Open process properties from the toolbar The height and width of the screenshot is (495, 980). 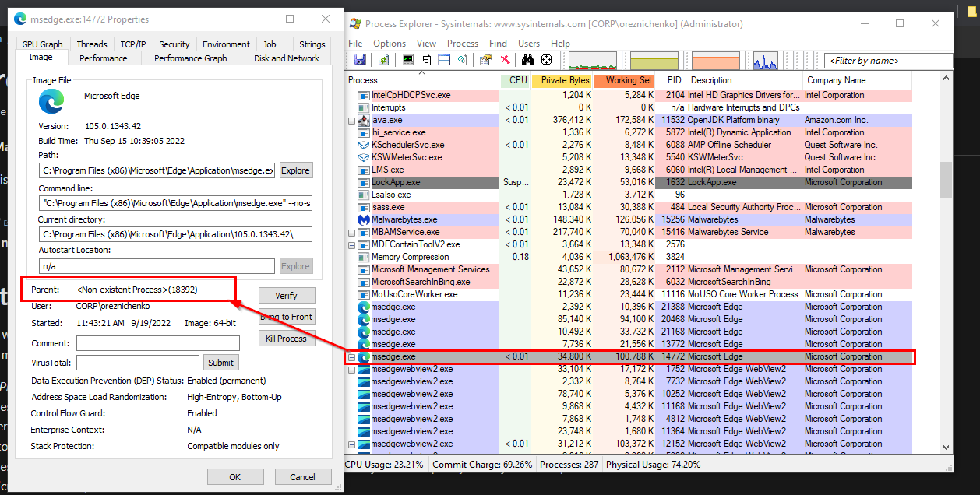485,60
